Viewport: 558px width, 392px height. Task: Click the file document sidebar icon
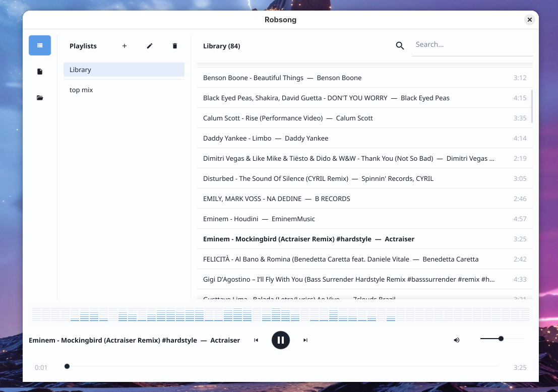[x=40, y=72]
